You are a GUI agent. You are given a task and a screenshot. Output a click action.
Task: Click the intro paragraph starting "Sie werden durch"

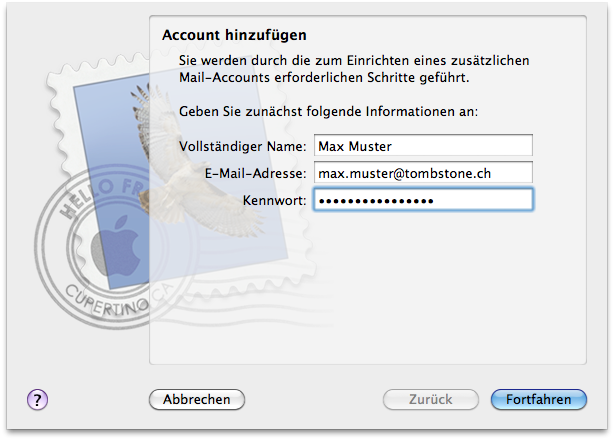tap(346, 68)
